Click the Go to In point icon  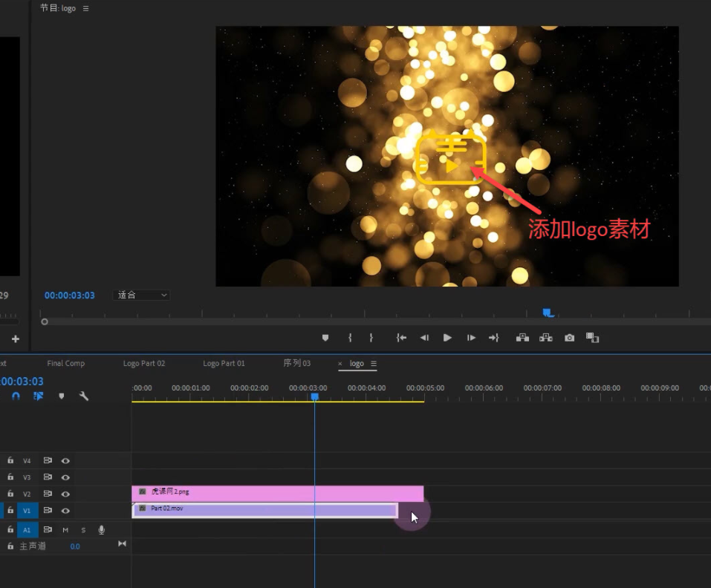click(x=401, y=338)
